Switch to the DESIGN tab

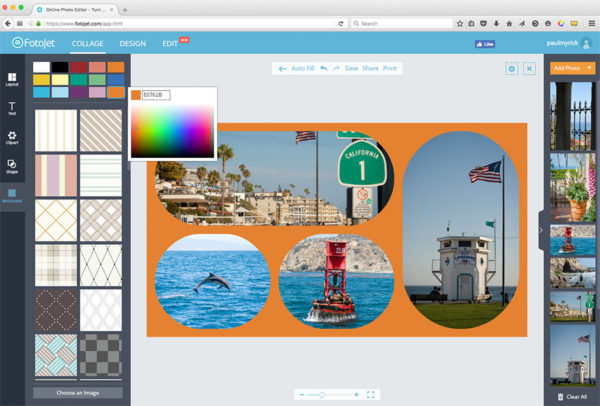[133, 44]
